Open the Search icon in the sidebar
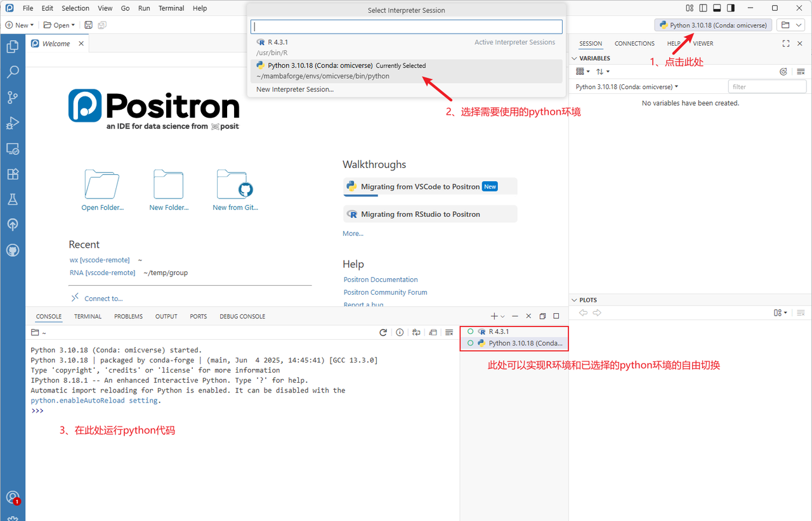The width and height of the screenshot is (812, 521). pos(13,72)
